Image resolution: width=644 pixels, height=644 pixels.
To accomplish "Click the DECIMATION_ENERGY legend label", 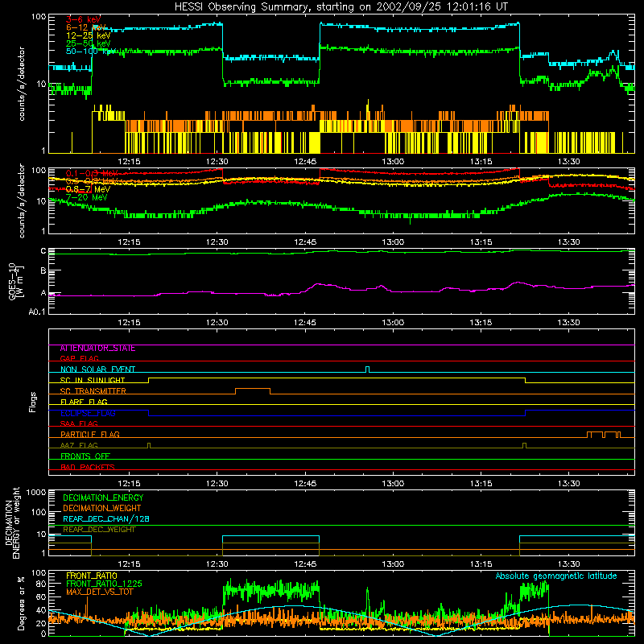I will pyautogui.click(x=103, y=497).
